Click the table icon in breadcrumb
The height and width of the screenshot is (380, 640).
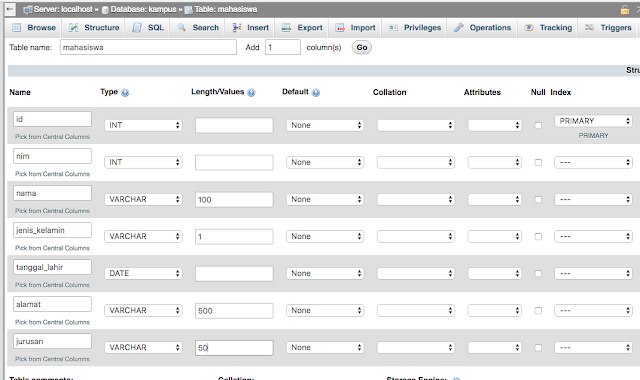[189, 10]
